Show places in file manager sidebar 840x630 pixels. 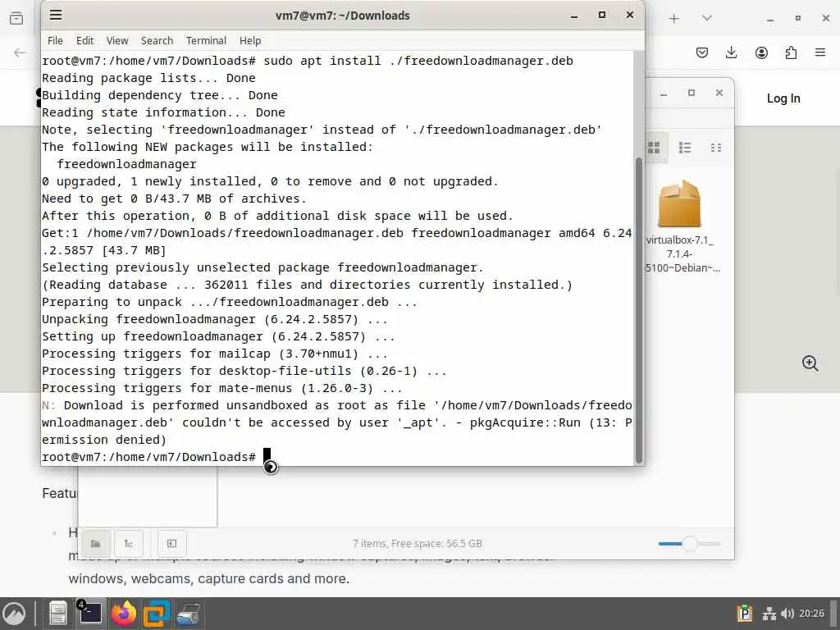95,544
